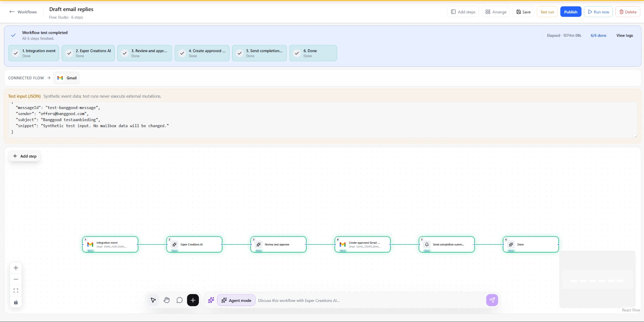Screen dimensions: 644x322
Task: Click the canvas minimap
Action: pyautogui.click(x=597, y=279)
